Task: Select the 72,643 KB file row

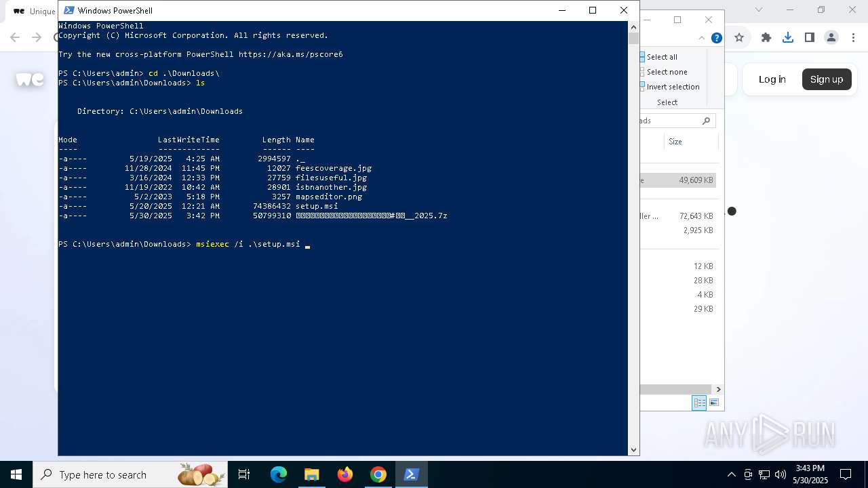Action: 678,216
